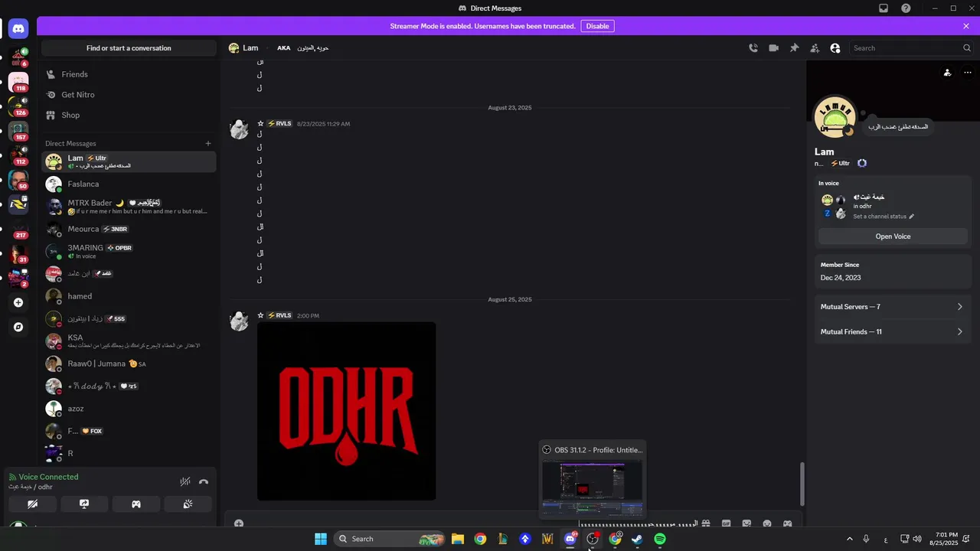Open Spotify from the taskbar
The width and height of the screenshot is (980, 551).
pos(660,539)
